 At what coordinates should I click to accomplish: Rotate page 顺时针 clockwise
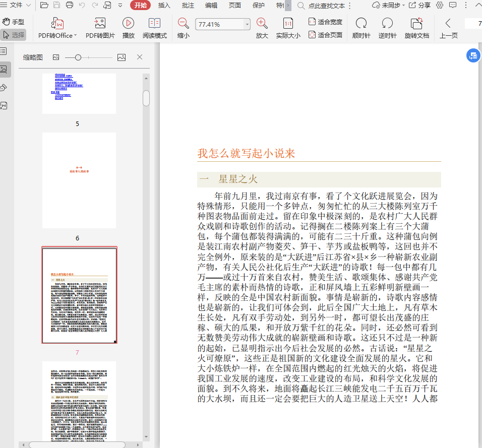[361, 28]
